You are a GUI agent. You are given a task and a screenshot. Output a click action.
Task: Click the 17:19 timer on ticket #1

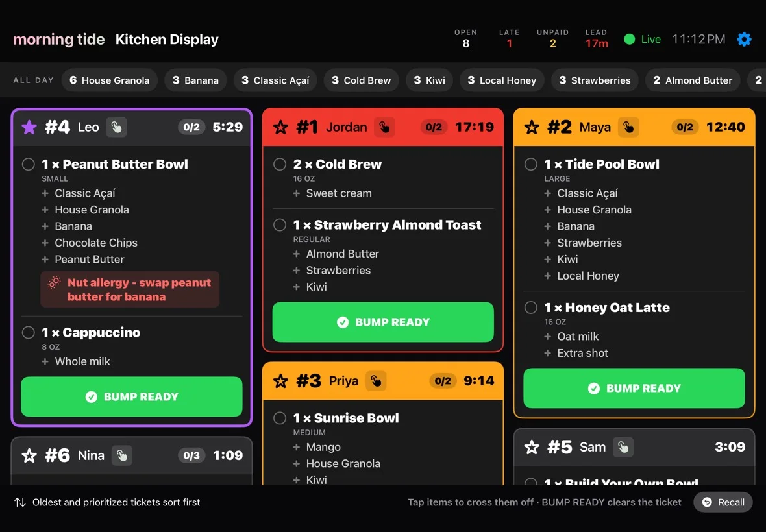(x=475, y=127)
